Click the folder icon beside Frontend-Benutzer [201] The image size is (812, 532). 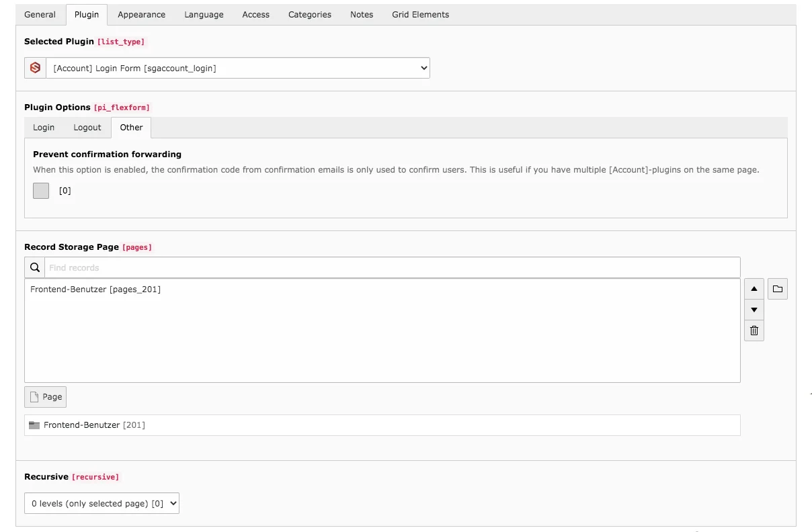[x=34, y=425]
